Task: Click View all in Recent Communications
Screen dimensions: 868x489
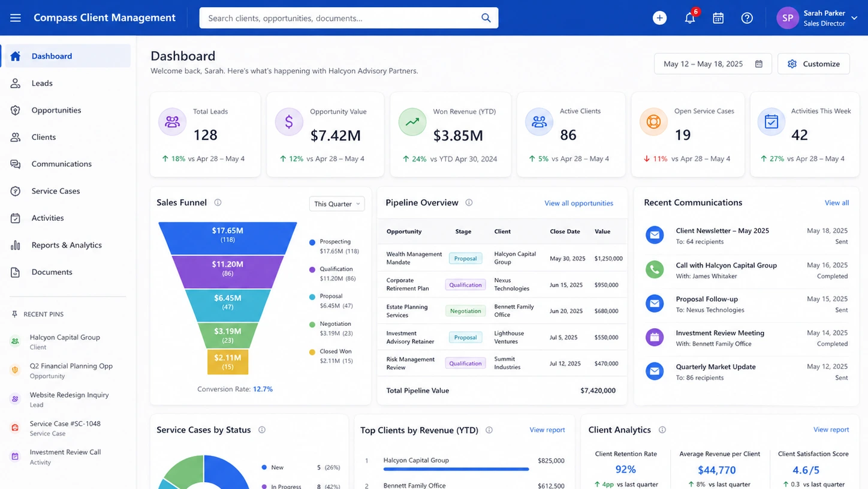Action: [x=837, y=203]
